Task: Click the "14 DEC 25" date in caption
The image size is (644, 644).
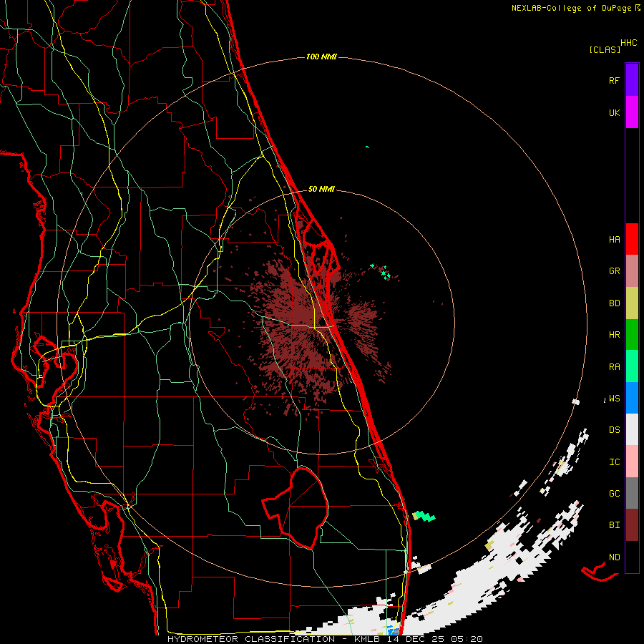Action: coord(416,639)
